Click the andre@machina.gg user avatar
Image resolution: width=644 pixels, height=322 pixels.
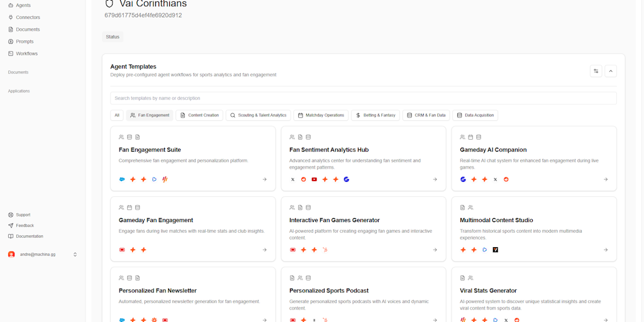11,255
